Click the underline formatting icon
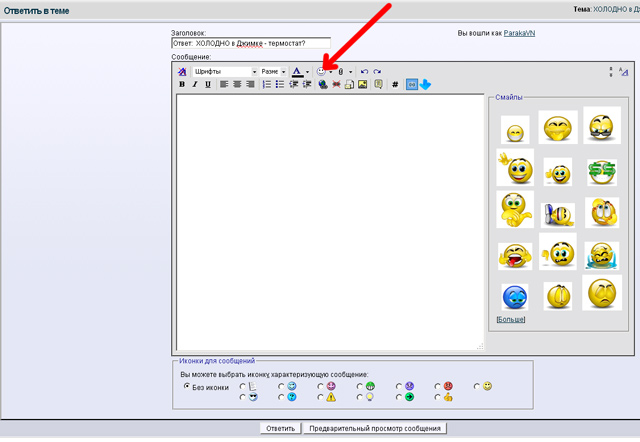Image resolution: width=640 pixels, height=442 pixels. tap(208, 85)
